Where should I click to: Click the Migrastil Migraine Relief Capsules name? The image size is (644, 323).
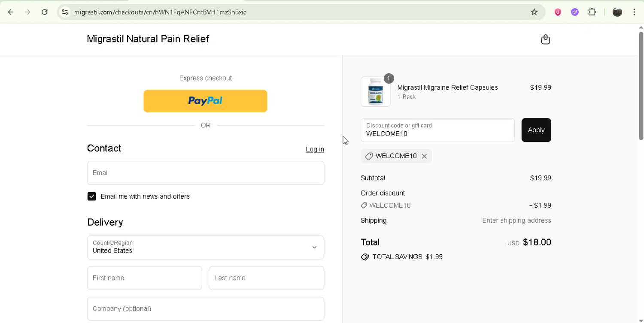[x=447, y=88]
